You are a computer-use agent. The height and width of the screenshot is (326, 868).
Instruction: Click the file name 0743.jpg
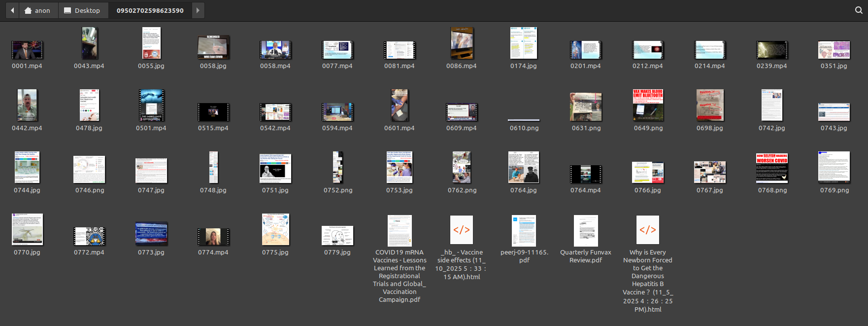[834, 128]
